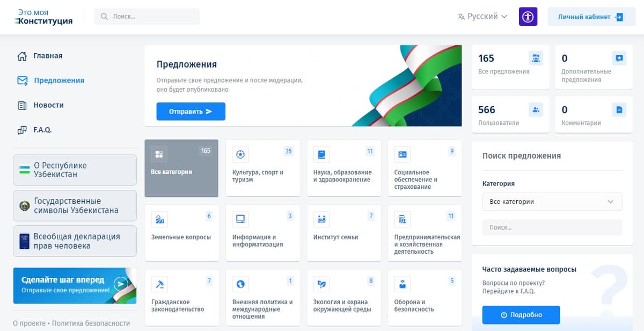The image size is (644, 331).
Task: Focus the header Поиск search field
Action: [147, 17]
